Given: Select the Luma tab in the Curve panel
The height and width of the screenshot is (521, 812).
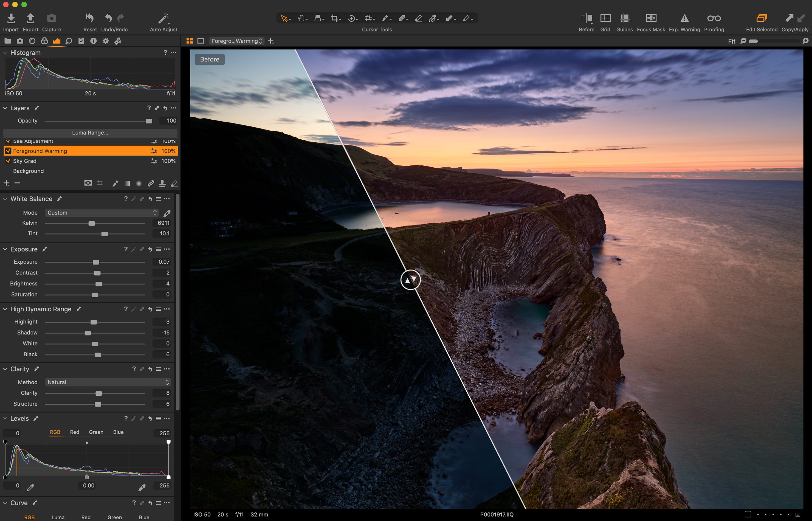Looking at the screenshot, I should click(x=58, y=517).
